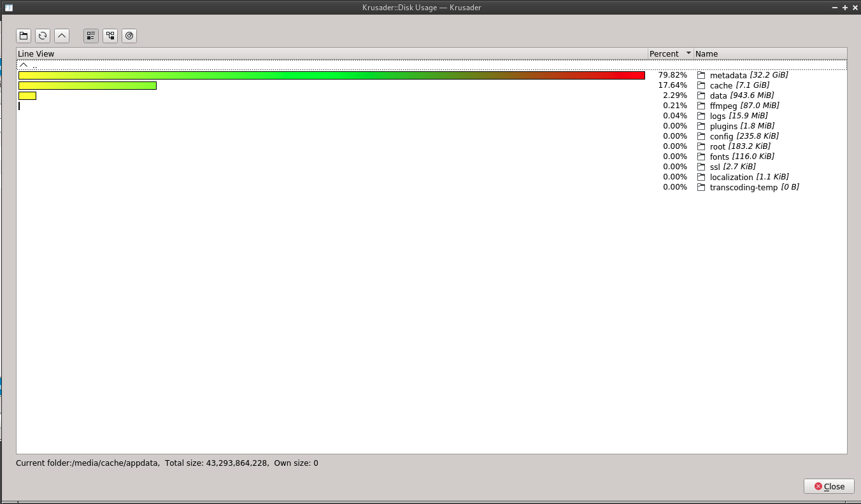Image resolution: width=861 pixels, height=504 pixels.
Task: Click the ssl folder icon
Action: point(701,167)
